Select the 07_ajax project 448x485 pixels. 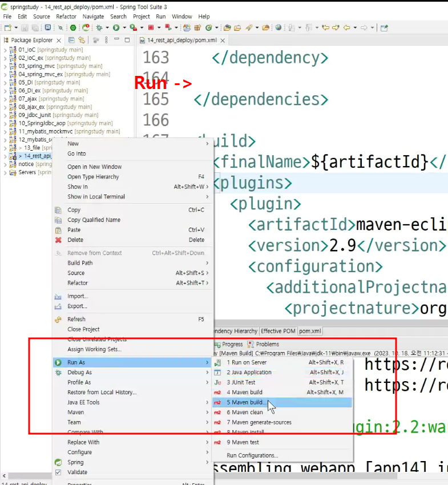coord(46,99)
